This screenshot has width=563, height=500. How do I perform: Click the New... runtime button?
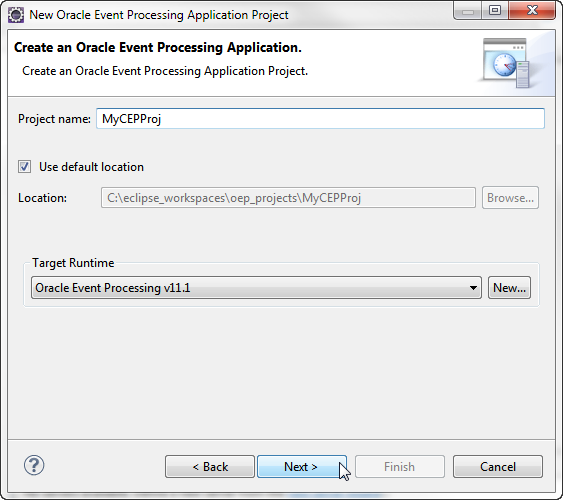tap(509, 288)
